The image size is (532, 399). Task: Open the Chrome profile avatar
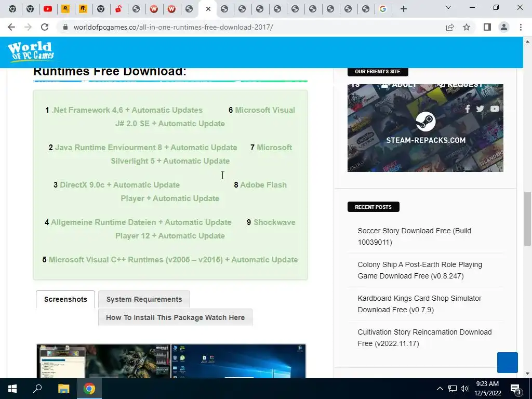[504, 27]
